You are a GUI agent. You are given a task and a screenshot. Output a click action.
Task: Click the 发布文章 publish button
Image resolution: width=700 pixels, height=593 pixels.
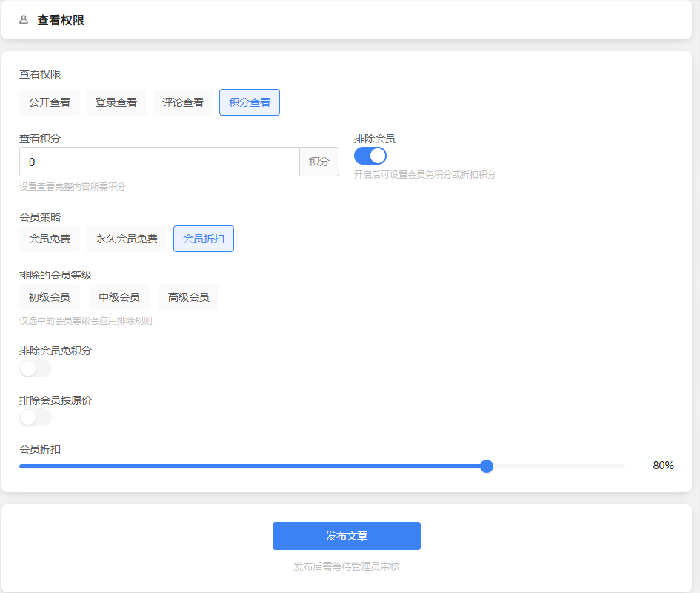tap(347, 536)
